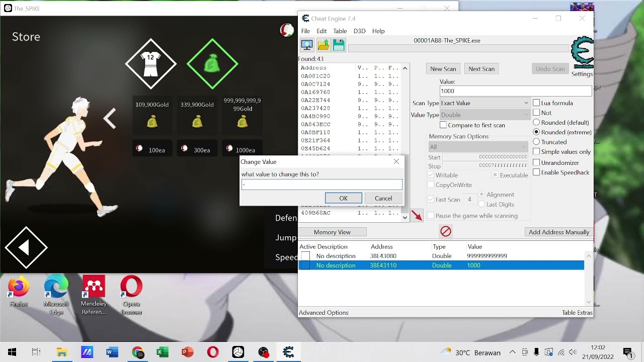Open the D3D menu

click(359, 31)
